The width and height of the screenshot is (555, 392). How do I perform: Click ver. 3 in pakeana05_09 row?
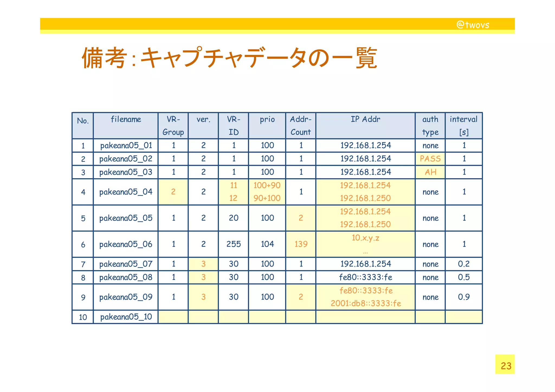[203, 297]
